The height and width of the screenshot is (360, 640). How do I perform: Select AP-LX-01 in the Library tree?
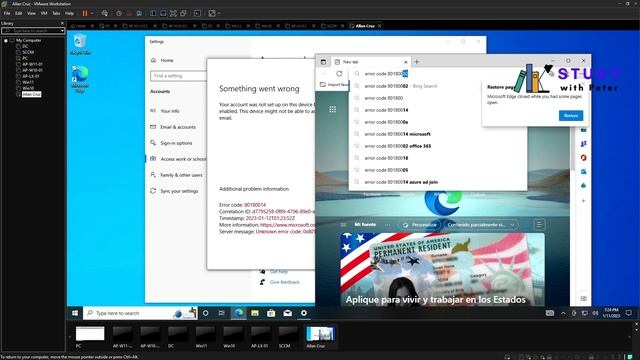coord(31,76)
